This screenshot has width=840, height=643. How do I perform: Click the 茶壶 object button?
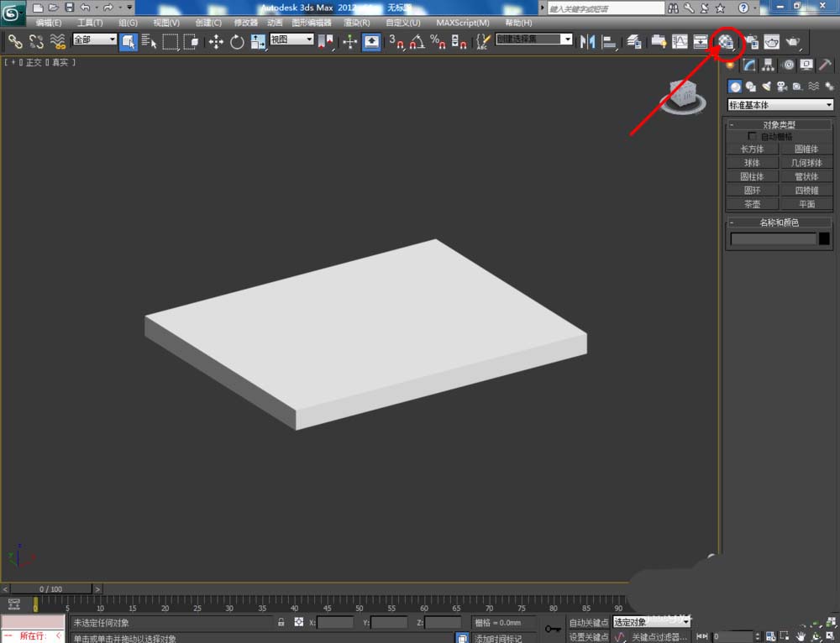pos(752,204)
